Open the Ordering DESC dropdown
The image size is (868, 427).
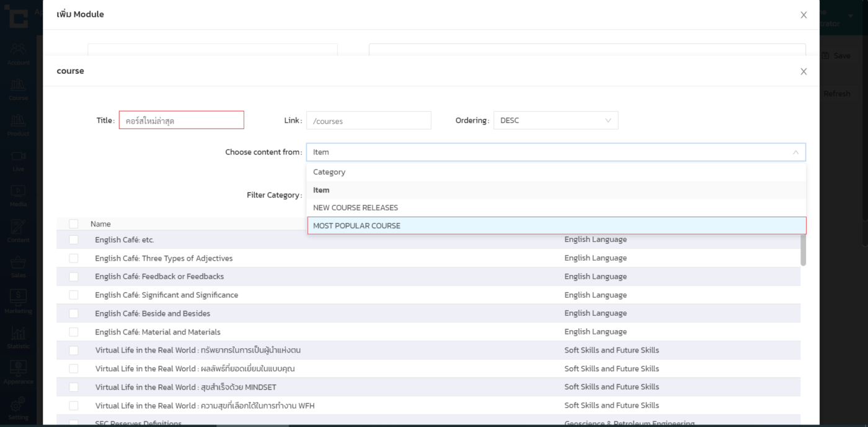556,120
